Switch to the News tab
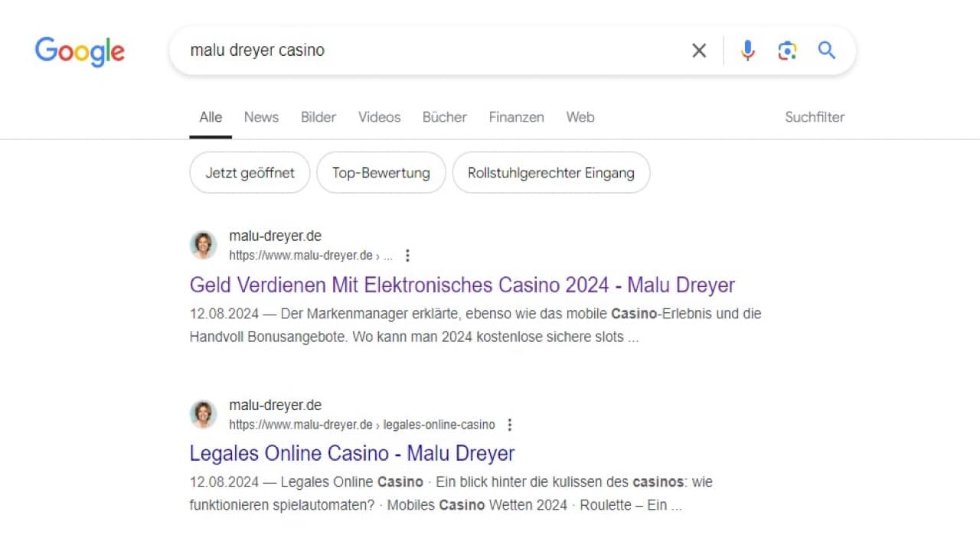The height and width of the screenshot is (551, 980). click(261, 117)
